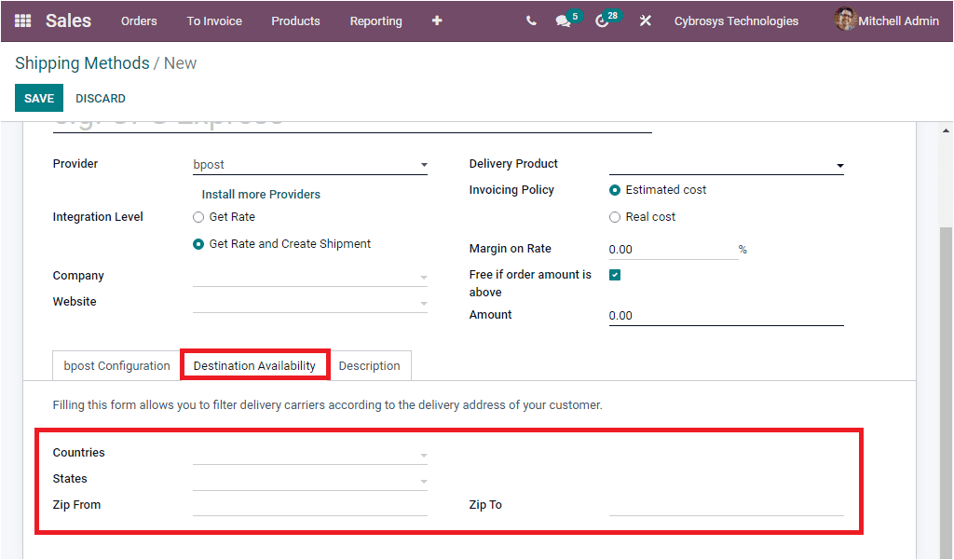Select the Real cost invoicing policy

(615, 216)
